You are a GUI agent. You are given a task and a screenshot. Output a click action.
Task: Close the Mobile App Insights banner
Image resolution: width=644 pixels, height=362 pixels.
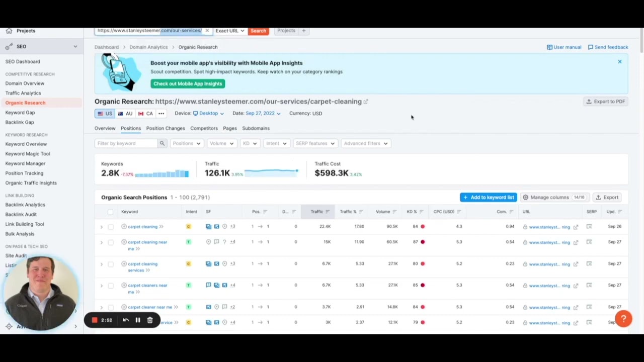[x=620, y=61]
